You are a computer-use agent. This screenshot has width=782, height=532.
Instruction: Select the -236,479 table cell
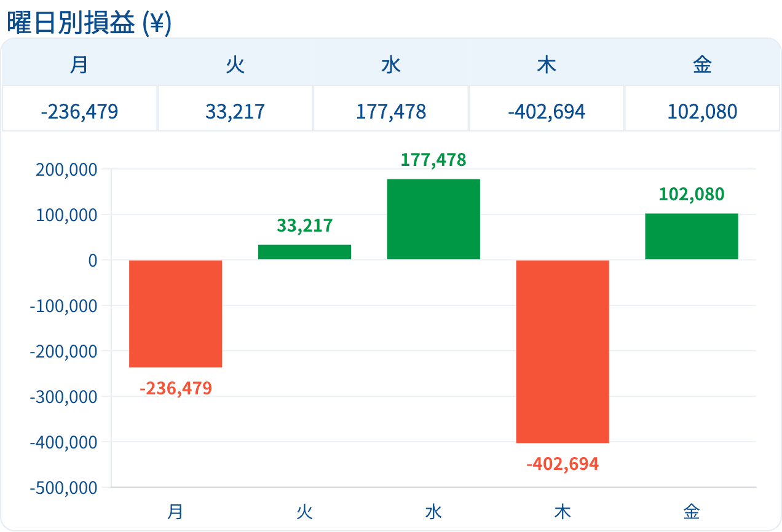pos(79,112)
